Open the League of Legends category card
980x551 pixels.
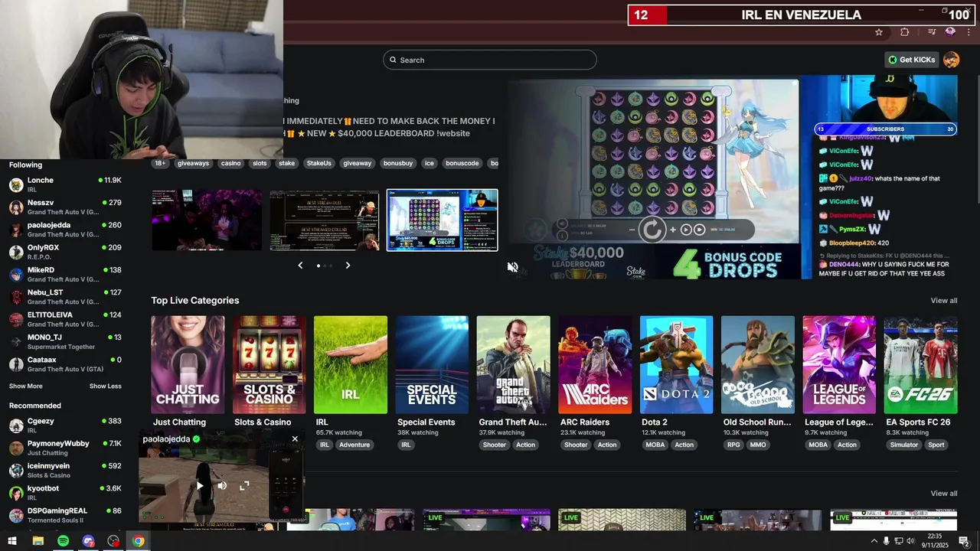(839, 365)
